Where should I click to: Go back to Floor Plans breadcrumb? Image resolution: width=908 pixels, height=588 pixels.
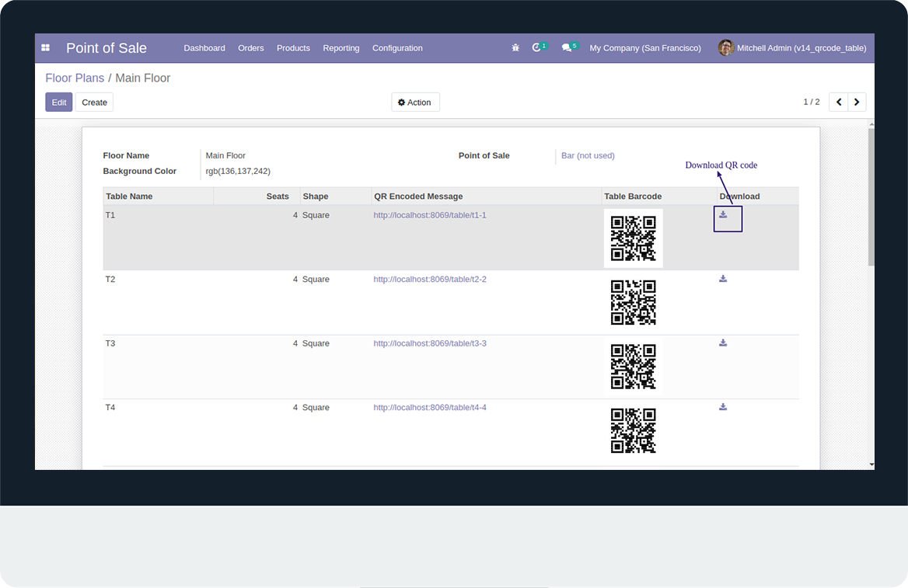click(x=75, y=78)
